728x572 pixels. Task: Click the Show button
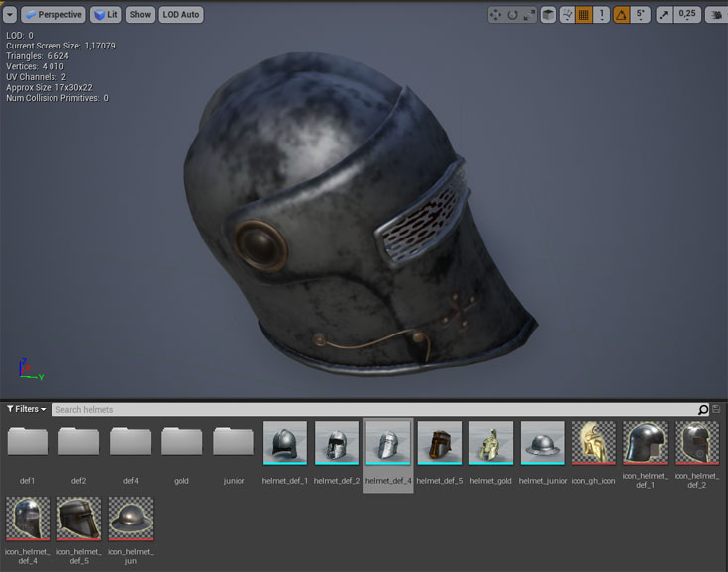140,15
